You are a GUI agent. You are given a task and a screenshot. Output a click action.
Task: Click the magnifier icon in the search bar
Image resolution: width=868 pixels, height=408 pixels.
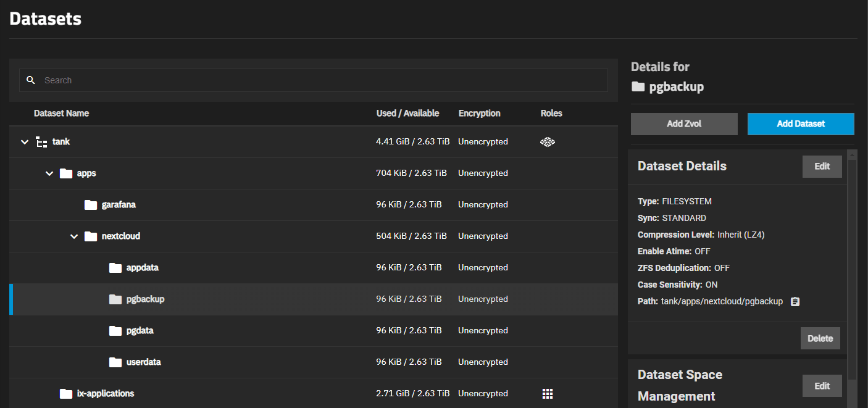coord(31,80)
